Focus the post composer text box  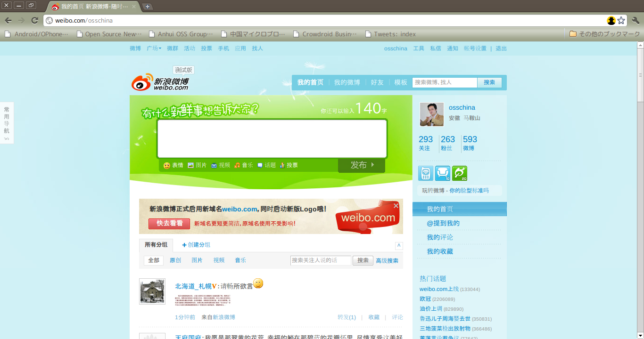point(272,138)
